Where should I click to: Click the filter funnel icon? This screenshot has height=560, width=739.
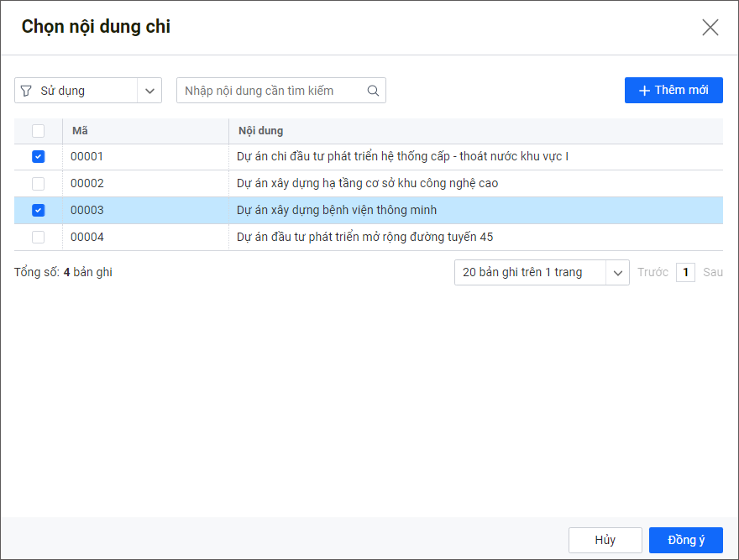[x=26, y=91]
